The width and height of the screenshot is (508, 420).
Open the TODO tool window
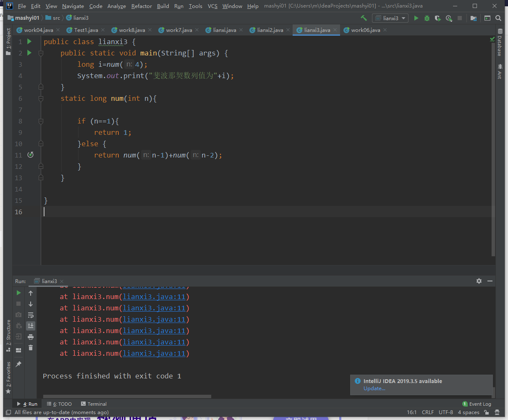pyautogui.click(x=60, y=404)
